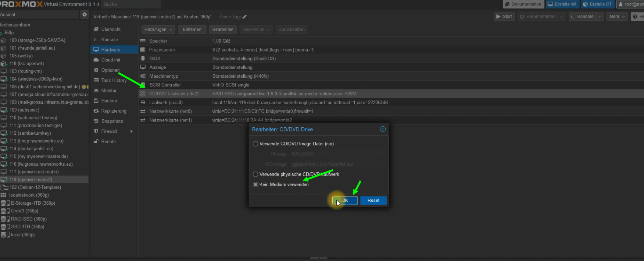This screenshot has height=261, width=644.
Task: Expand the Firewall submenu arrow
Action: point(131,131)
